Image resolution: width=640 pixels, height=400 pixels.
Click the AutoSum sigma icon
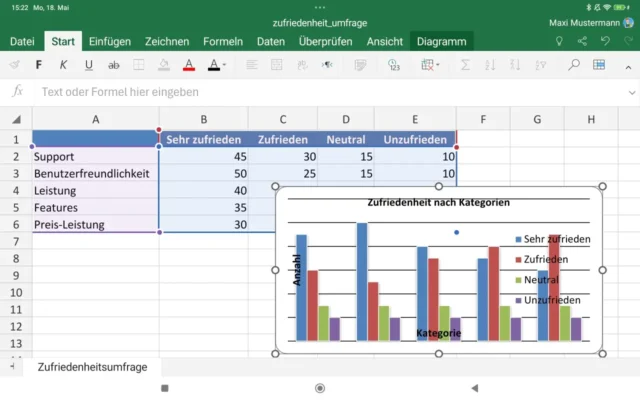coord(465,65)
